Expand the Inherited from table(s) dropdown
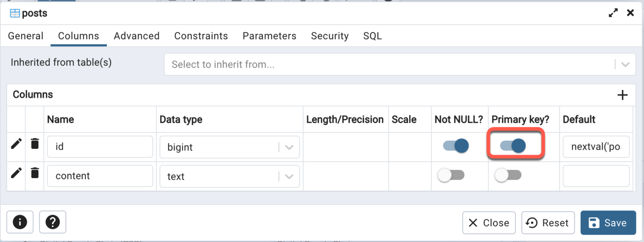 pos(625,65)
